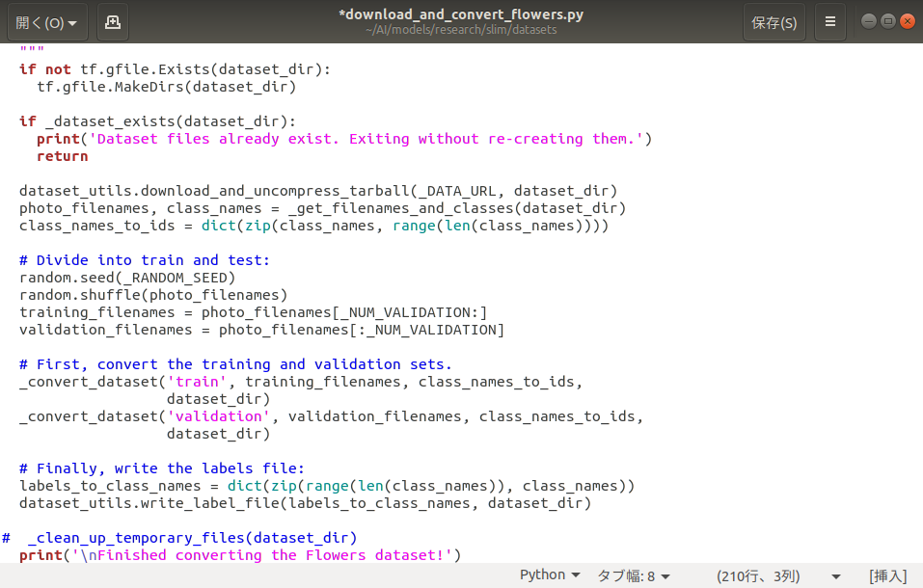Click the file path ~/AI/models/research/slim/datasets
This screenshot has height=588, width=923.
461,30
